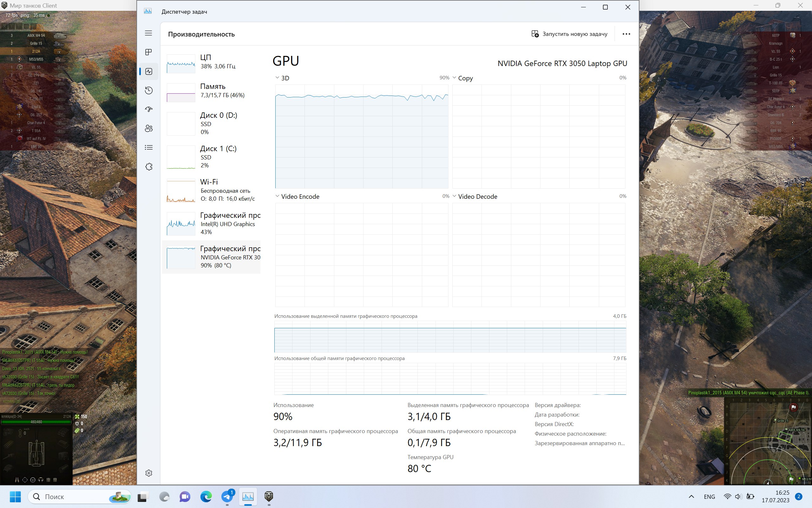Open Windows Start menu
This screenshot has width=812, height=508.
tap(15, 497)
